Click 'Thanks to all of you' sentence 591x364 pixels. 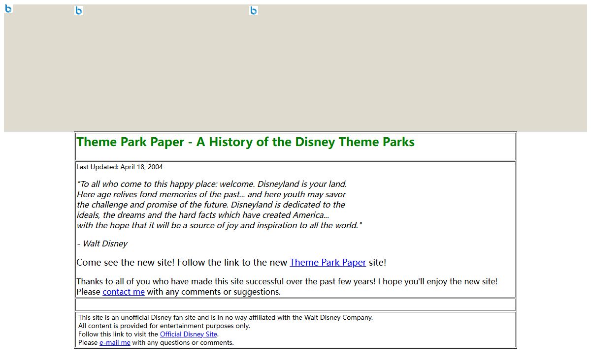pos(287,281)
